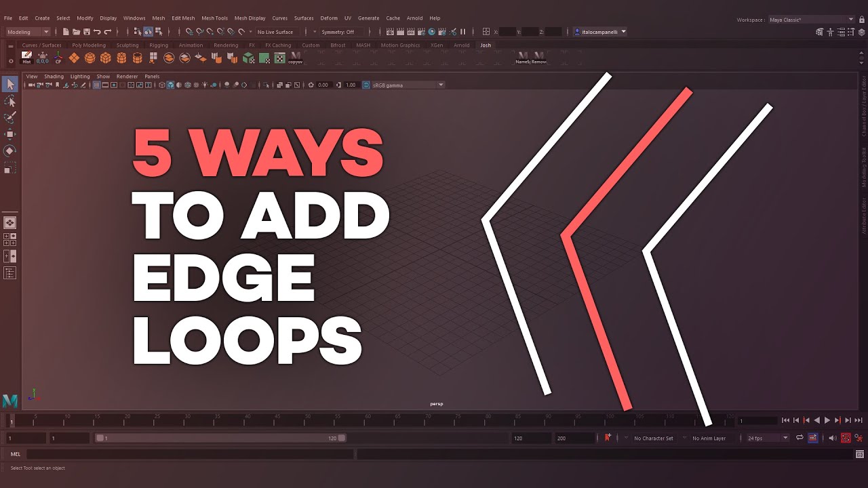
Task: Create a polygon sphere from shelf
Action: [90, 58]
